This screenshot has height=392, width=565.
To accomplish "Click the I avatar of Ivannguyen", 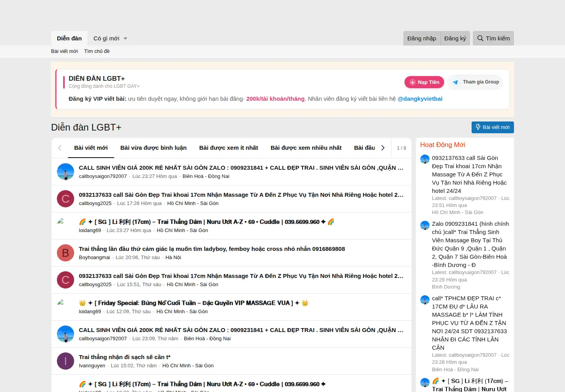I will coord(66,361).
